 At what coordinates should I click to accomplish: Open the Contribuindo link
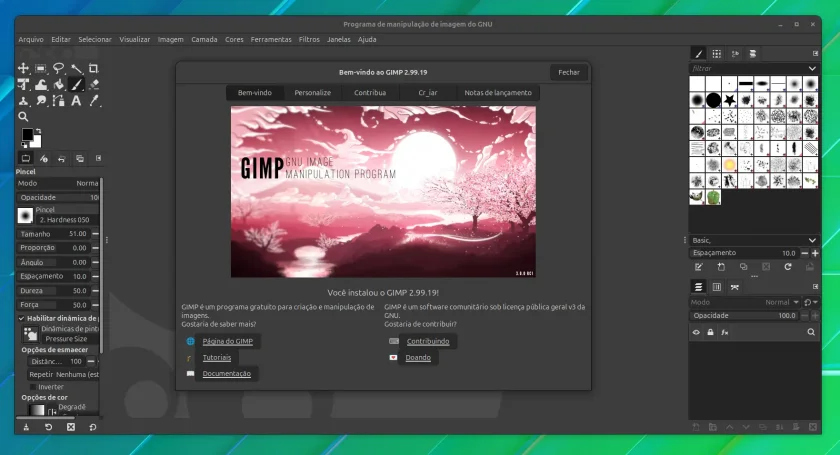[x=428, y=341]
